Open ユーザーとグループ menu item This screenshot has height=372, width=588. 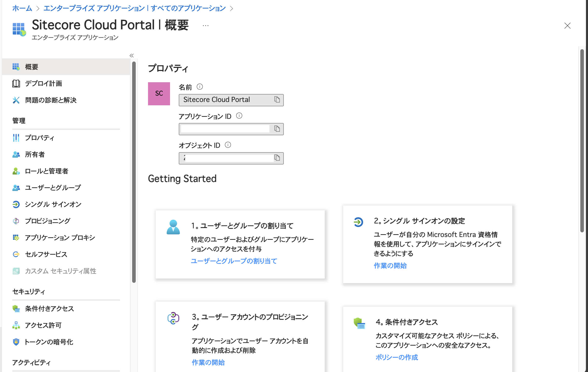[66, 188]
